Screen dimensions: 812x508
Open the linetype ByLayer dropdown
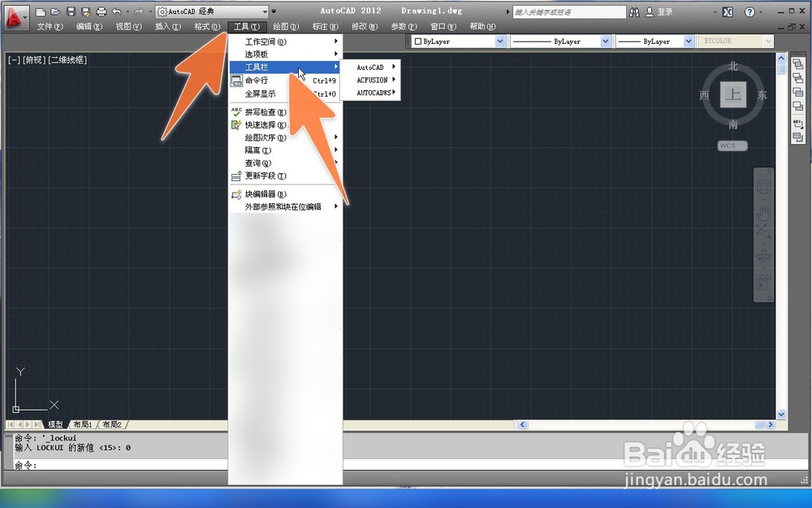point(605,41)
